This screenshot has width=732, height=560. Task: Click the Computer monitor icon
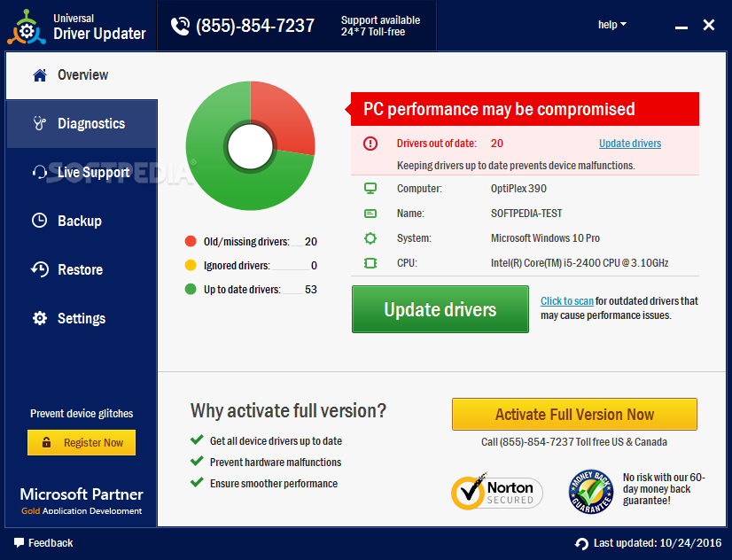click(370, 189)
